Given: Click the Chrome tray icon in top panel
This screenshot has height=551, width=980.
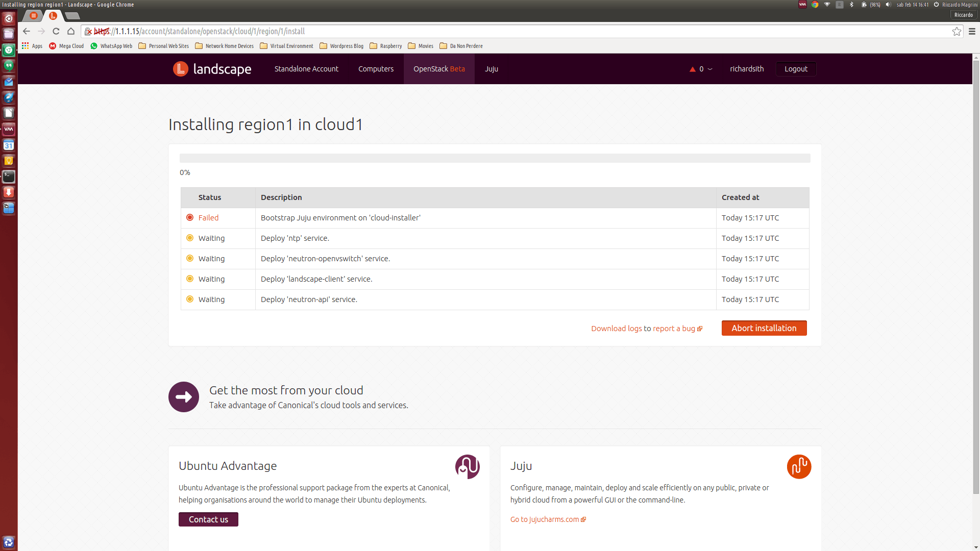Looking at the screenshot, I should coord(815,5).
